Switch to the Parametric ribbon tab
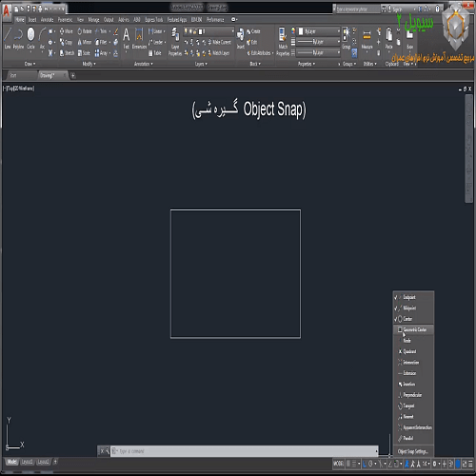 point(65,20)
